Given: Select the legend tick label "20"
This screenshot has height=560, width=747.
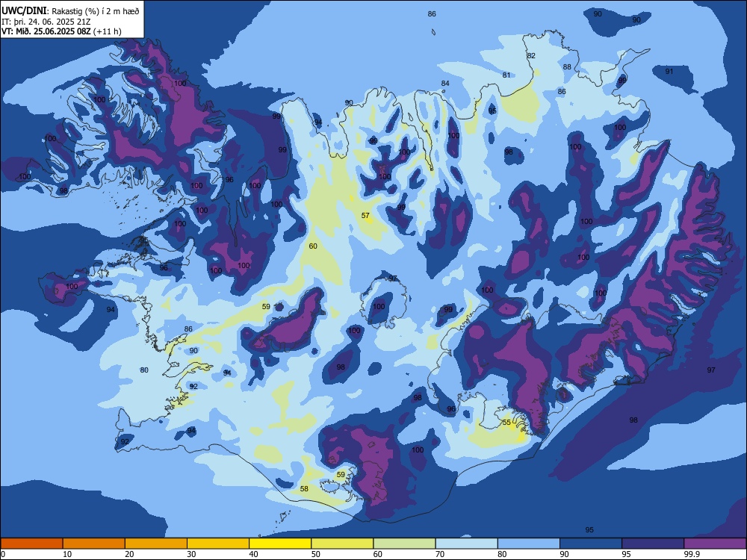Looking at the screenshot, I should [129, 554].
